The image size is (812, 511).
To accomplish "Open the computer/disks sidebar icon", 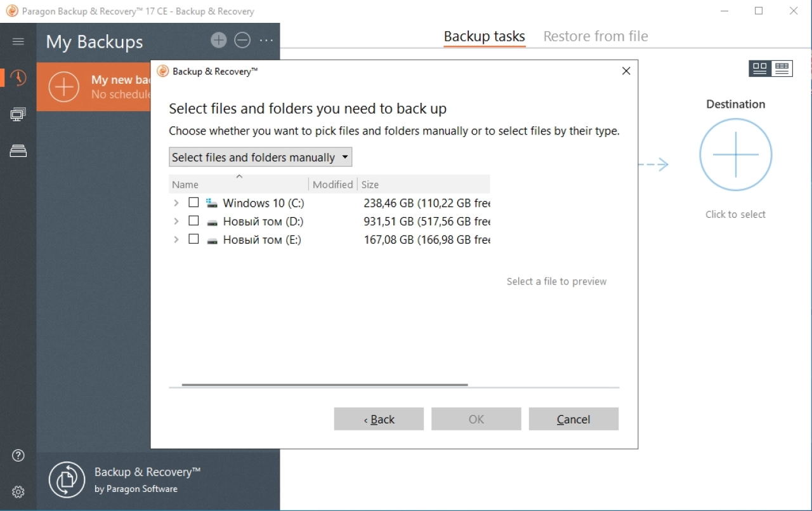I will click(18, 114).
